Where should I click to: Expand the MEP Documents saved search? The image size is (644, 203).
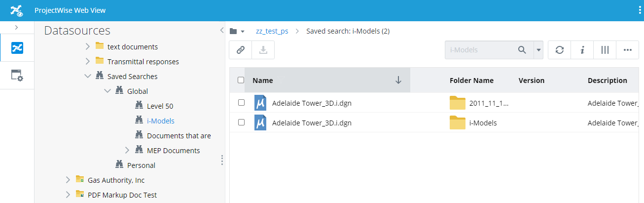coord(127,150)
